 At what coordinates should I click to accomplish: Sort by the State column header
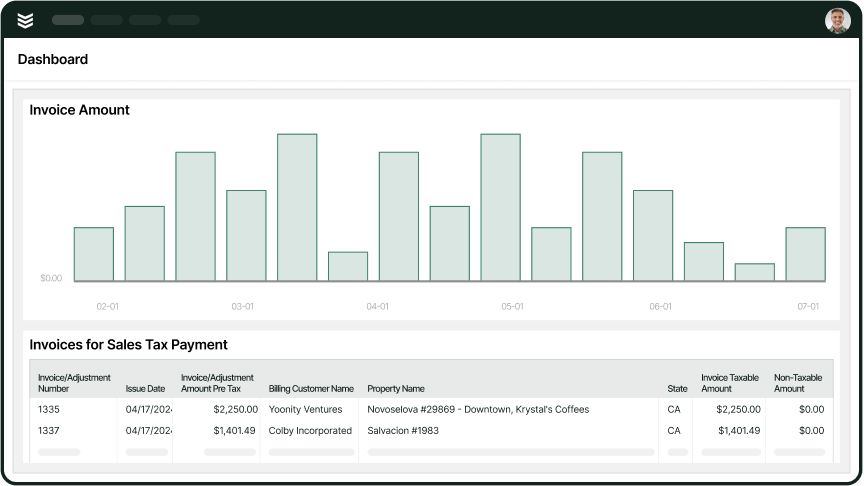pyautogui.click(x=677, y=388)
